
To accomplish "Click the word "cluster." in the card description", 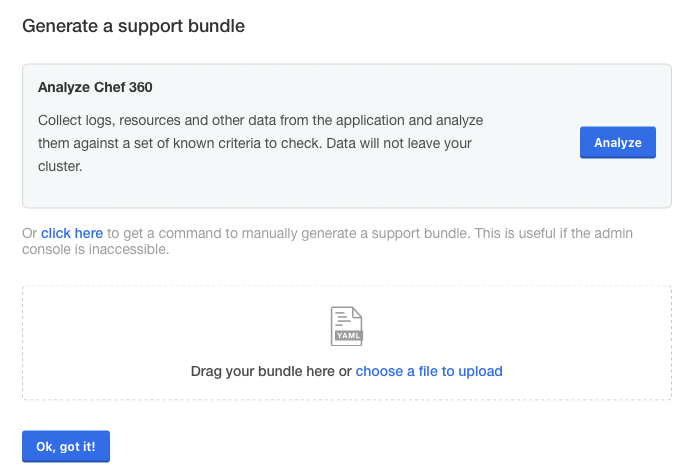I will pos(60,167).
